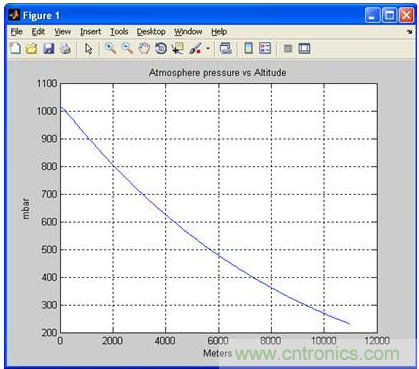Print the figure via printer icon
The height and width of the screenshot is (369, 419).
point(65,49)
